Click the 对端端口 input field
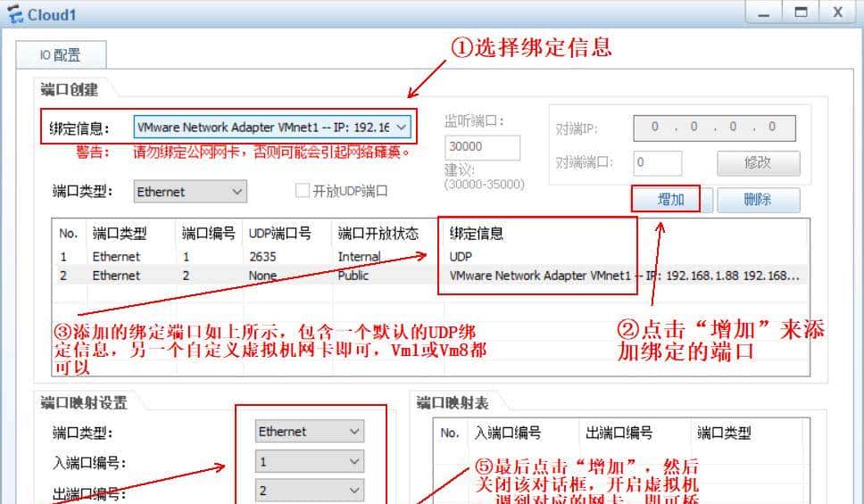The image size is (864, 504). pos(657,163)
